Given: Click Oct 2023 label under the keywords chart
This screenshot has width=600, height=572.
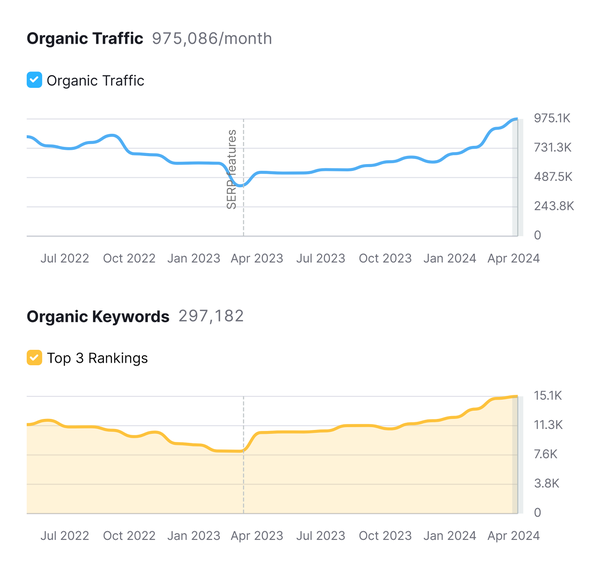Looking at the screenshot, I should [x=385, y=535].
